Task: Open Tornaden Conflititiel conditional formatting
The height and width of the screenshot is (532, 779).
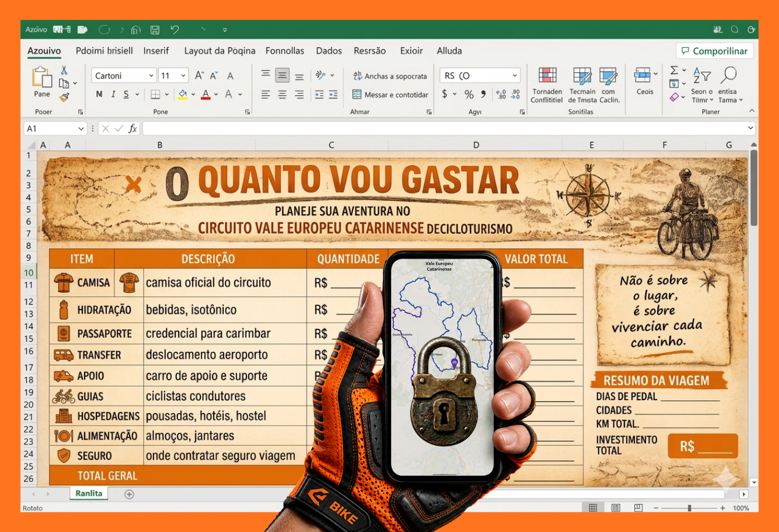Action: point(547,85)
